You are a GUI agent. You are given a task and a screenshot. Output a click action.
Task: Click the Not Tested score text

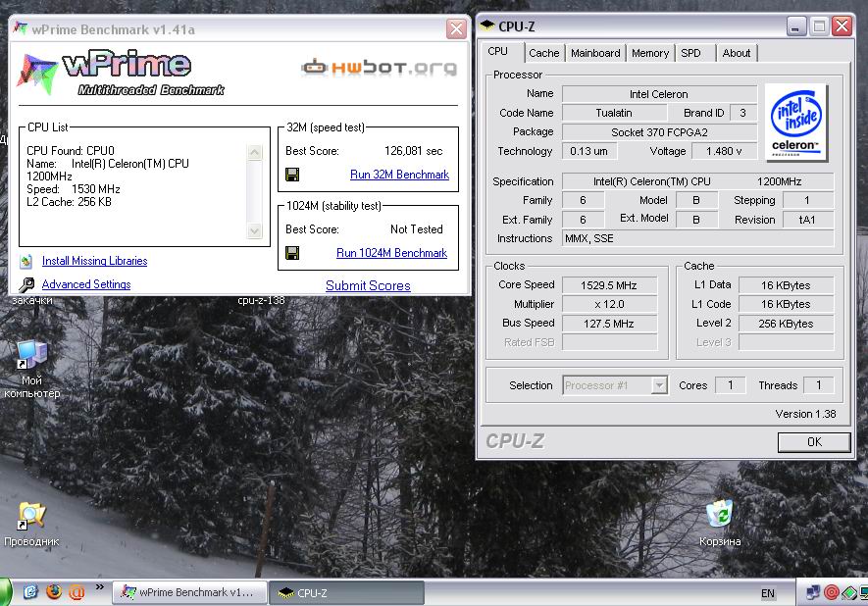416,229
